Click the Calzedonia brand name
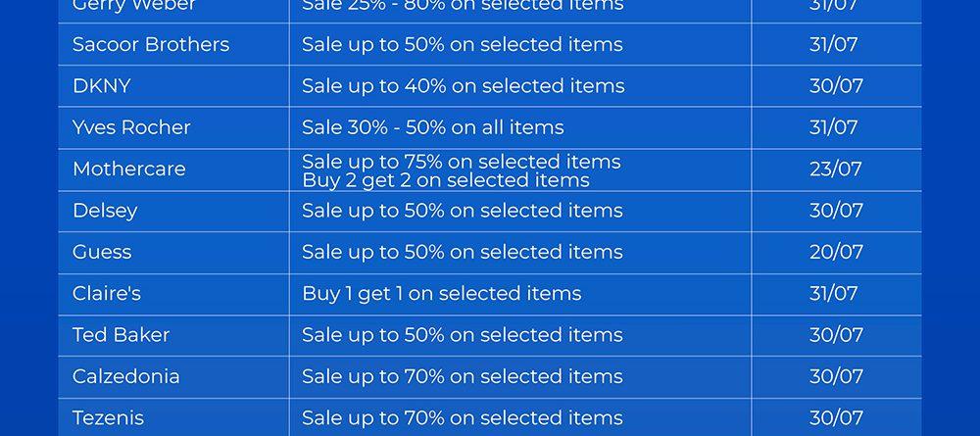The image size is (980, 436). pyautogui.click(x=125, y=376)
